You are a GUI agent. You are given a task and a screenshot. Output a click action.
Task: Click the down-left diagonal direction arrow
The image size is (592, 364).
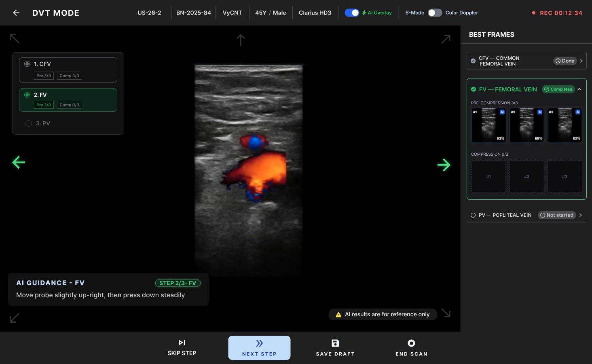14,318
